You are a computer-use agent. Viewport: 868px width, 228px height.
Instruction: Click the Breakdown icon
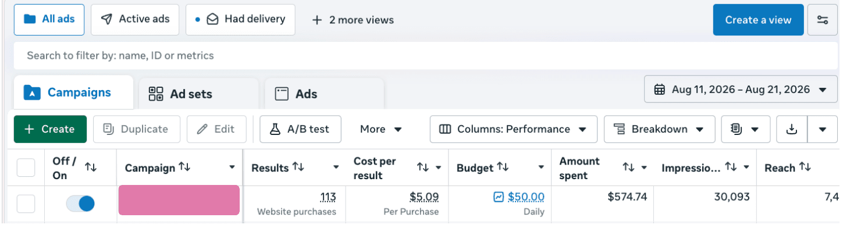click(620, 129)
